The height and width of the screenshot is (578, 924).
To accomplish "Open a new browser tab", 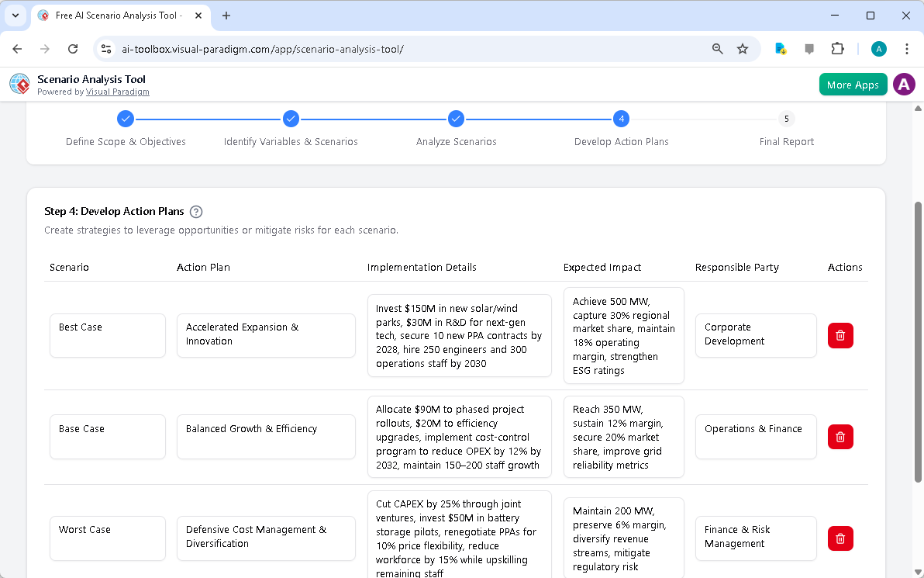I will point(225,15).
